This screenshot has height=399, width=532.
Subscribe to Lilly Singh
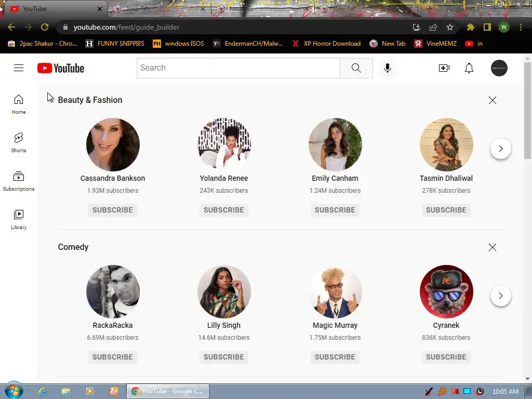point(224,357)
